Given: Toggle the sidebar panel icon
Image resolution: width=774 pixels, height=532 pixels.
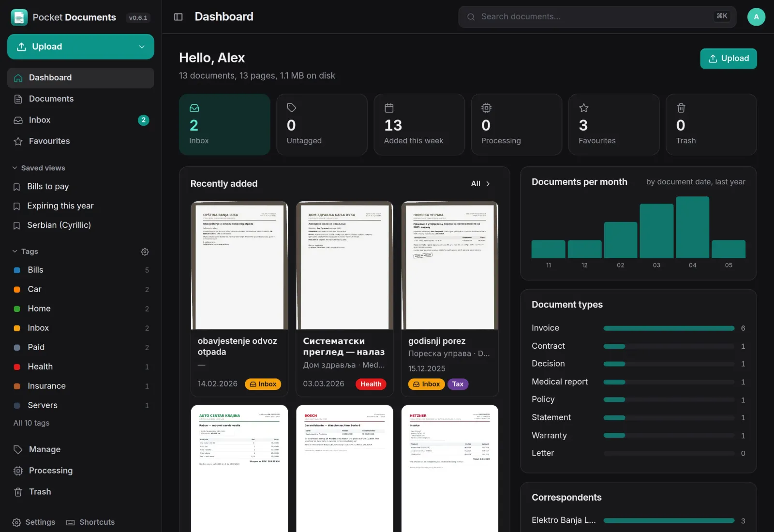Looking at the screenshot, I should pos(179,17).
